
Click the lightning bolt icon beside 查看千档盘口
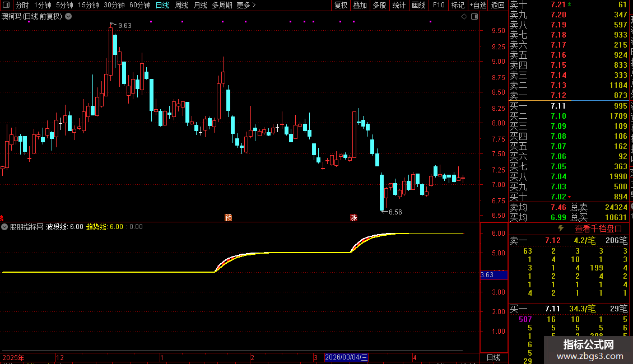(561, 228)
